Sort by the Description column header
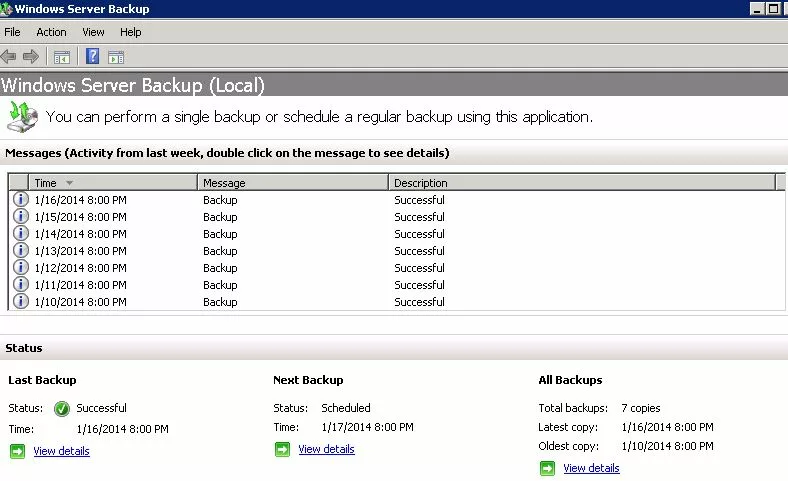 tap(582, 183)
